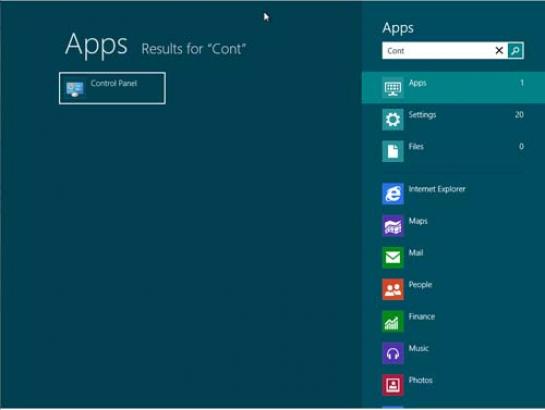Click the Files document icon
This screenshot has width=545, height=410.
click(x=393, y=151)
